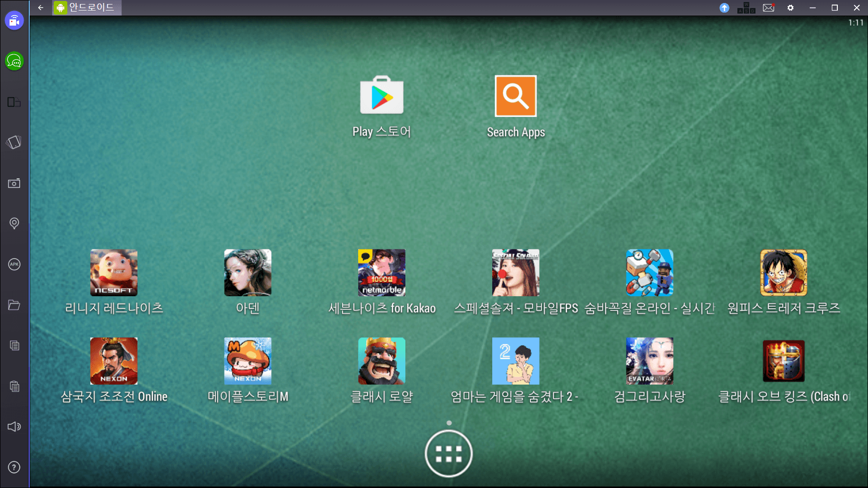Screen dimensions: 868x488
Task: Click the volume speaker sidebar icon
Action: coord(14,426)
